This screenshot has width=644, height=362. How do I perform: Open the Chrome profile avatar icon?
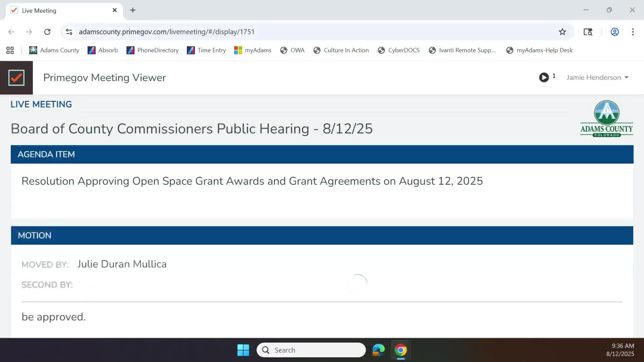coord(614,32)
